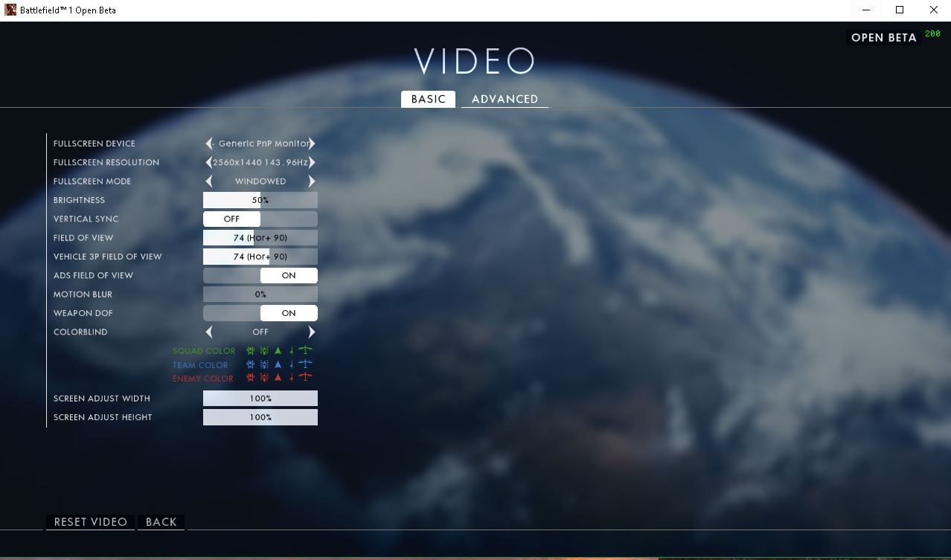The height and width of the screenshot is (560, 951).
Task: Click the FIELD OF VIEW label
Action: [x=83, y=238]
